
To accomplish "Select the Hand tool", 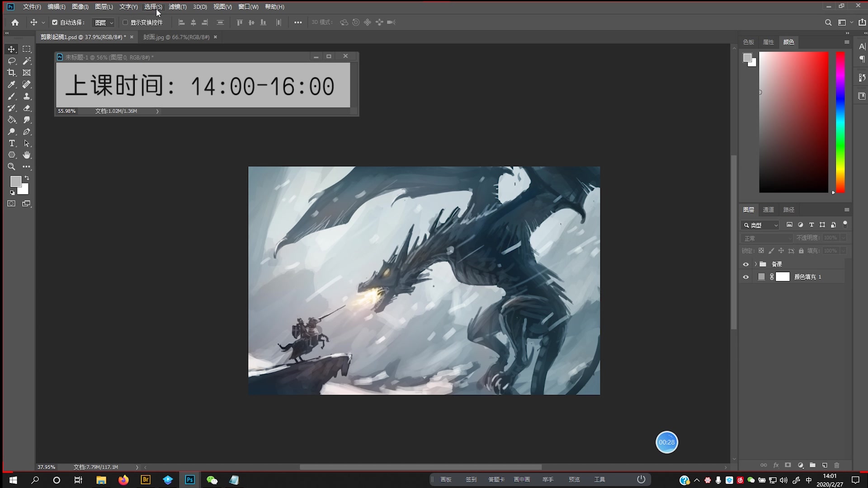I will pyautogui.click(x=27, y=155).
